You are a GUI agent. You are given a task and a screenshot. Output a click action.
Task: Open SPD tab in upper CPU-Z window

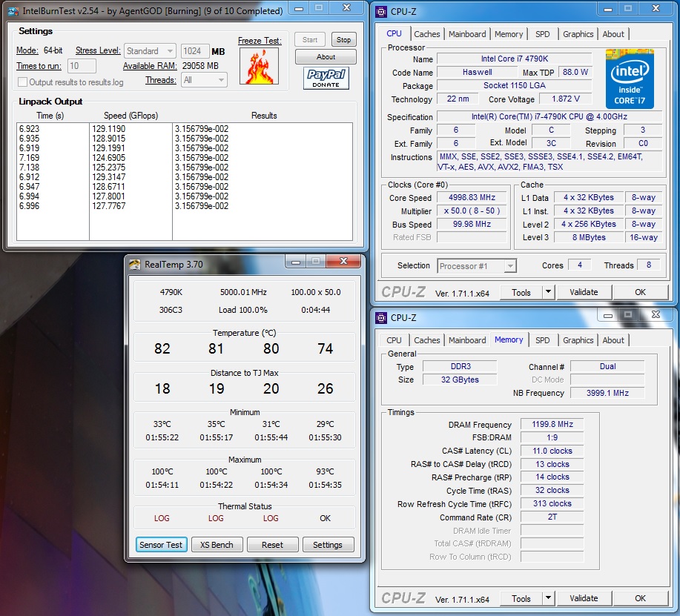point(542,34)
